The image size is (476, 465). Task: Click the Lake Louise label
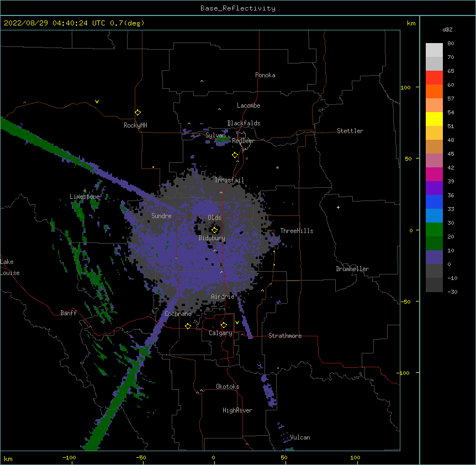(10, 267)
